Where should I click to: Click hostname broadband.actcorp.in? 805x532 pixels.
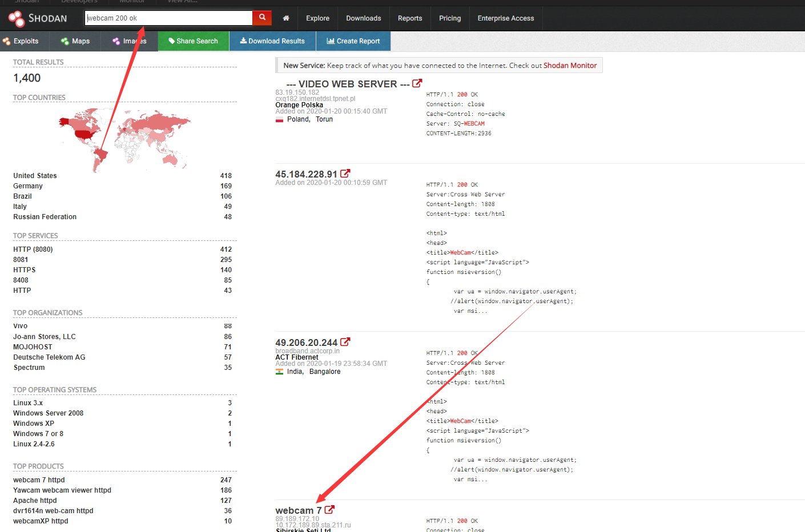tap(308, 351)
